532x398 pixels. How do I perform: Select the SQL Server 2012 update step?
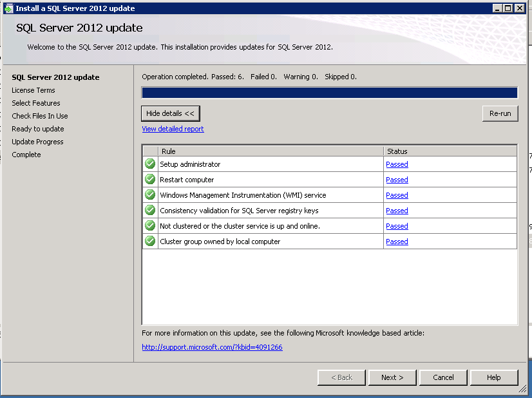click(x=55, y=77)
